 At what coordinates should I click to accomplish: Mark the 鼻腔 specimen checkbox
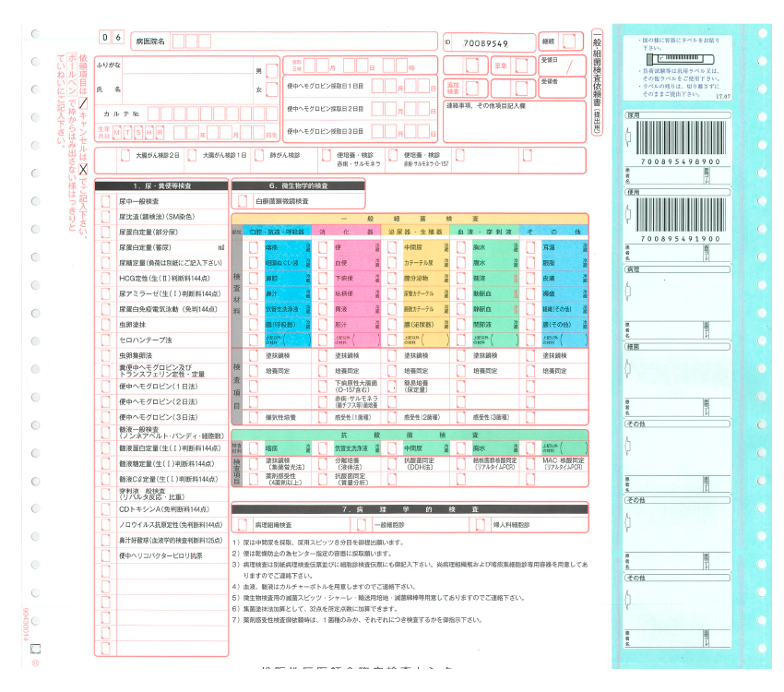(254, 278)
